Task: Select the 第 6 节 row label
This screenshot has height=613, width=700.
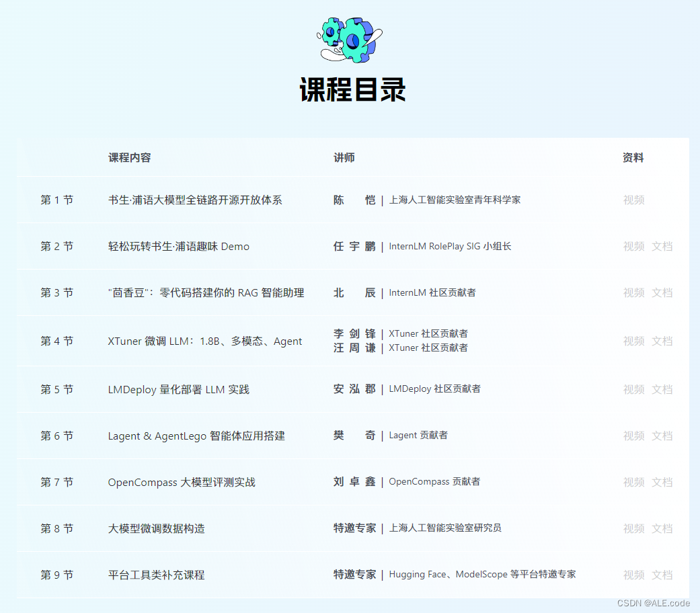Action: click(56, 436)
